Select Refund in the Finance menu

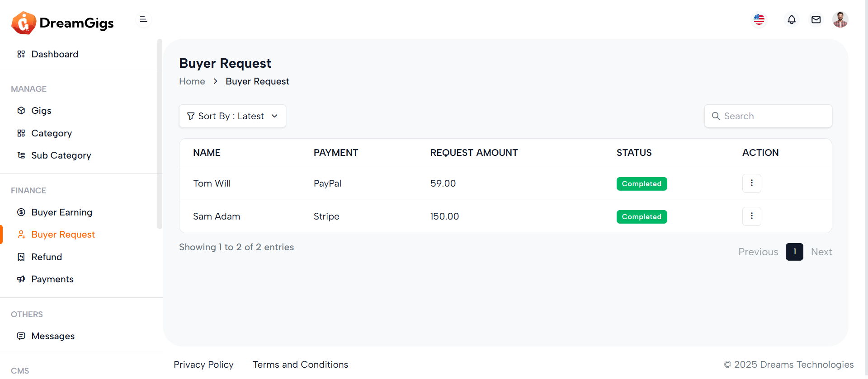[47, 257]
